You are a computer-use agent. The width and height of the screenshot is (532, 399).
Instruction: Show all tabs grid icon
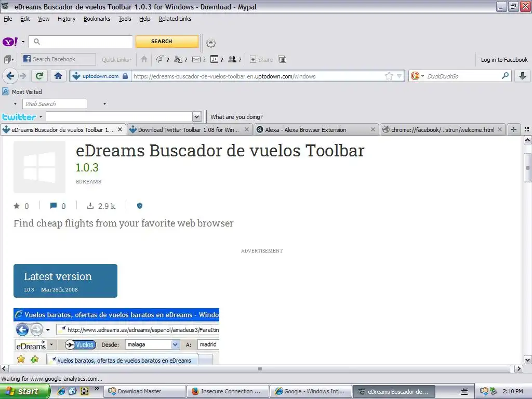coord(527,129)
